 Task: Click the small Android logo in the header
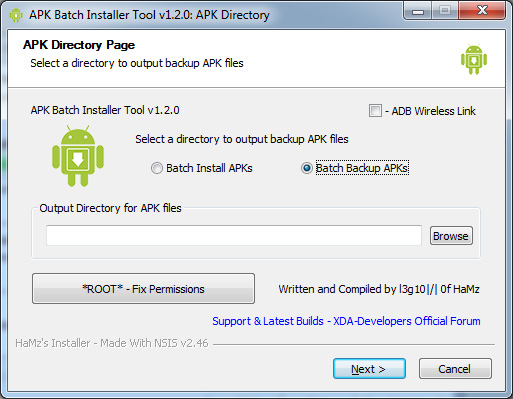474,59
